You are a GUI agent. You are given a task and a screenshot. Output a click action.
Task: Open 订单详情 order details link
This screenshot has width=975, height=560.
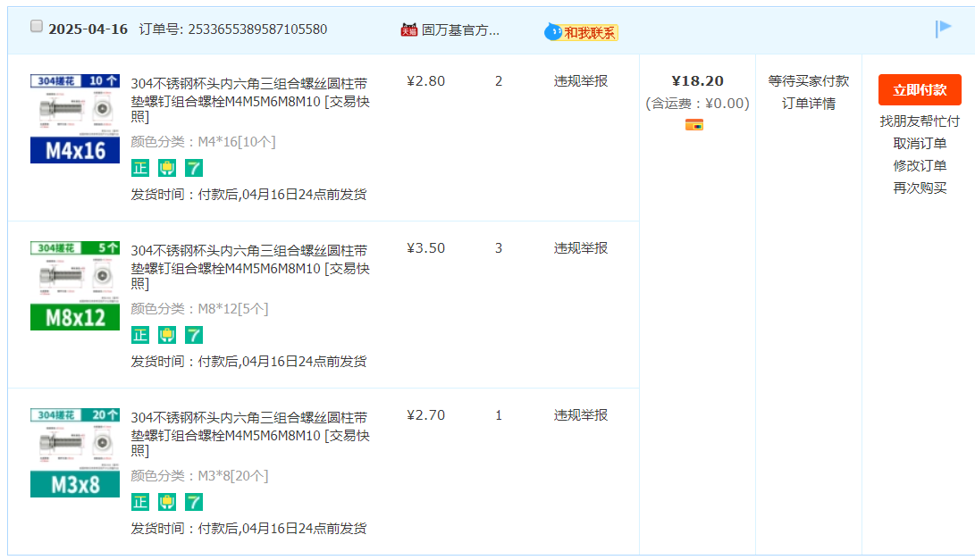(x=809, y=103)
